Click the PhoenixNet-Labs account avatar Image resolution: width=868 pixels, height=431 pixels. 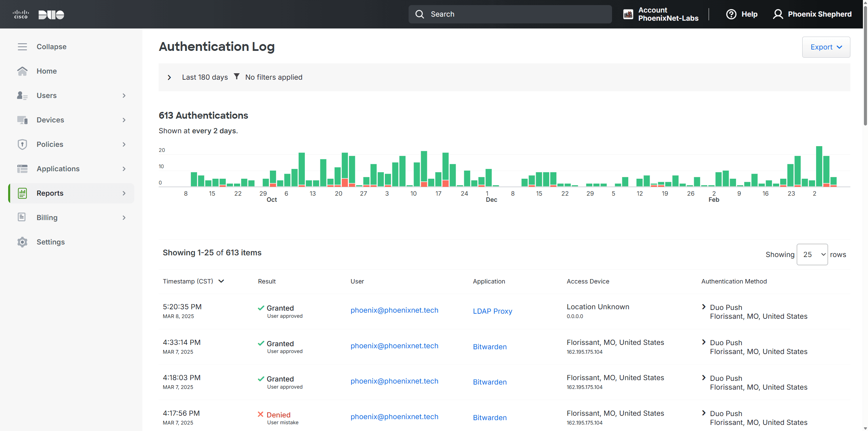[x=628, y=14]
